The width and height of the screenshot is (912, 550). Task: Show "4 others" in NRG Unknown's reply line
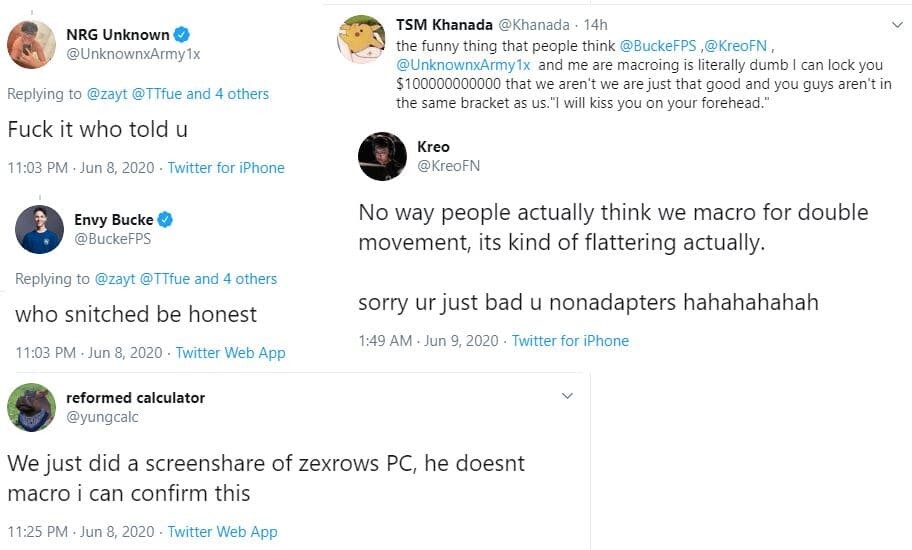click(x=241, y=94)
